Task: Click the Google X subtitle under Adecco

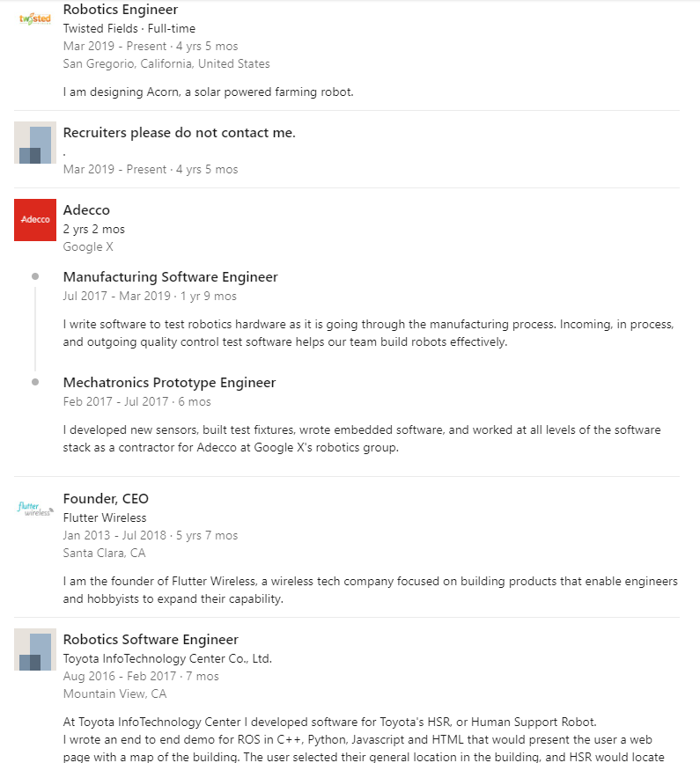Action: tap(88, 246)
